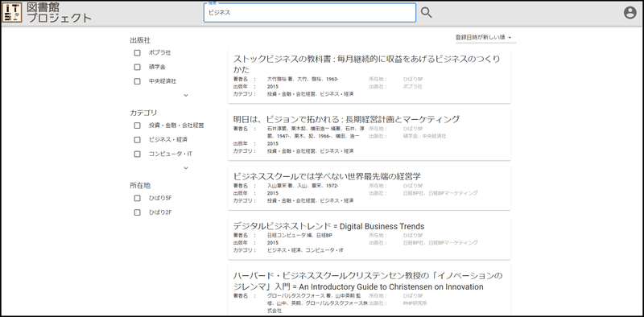Open the 明日は、ビジョンで拓かれる book title

[346, 119]
